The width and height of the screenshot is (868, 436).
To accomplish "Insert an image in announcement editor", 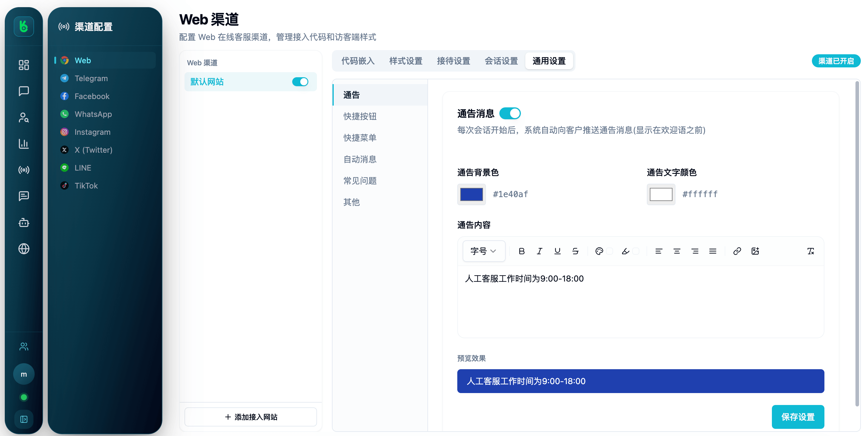I will [x=755, y=251].
